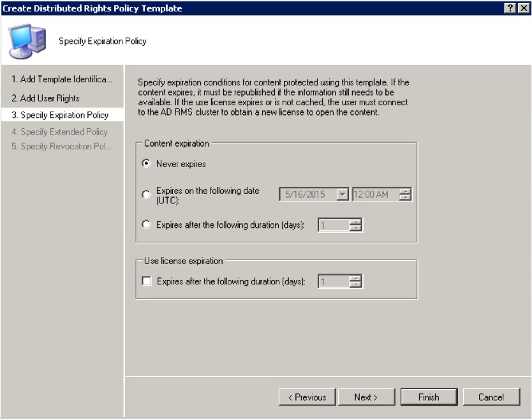532x419 pixels.
Task: Select Expires on the following date option
Action: tap(147, 195)
